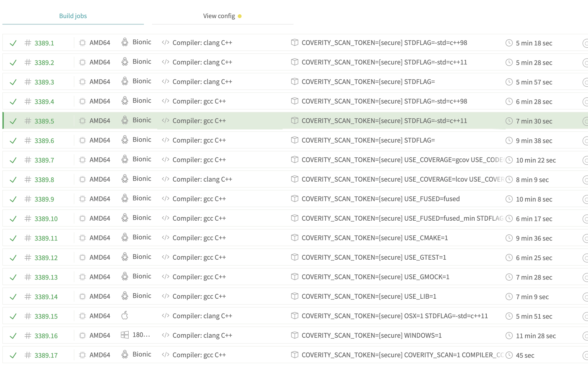
Task: Open job number 3389.9 link
Action: 44,199
